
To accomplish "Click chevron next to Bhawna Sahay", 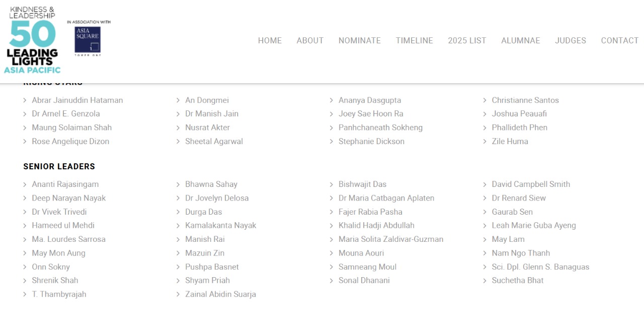I will click(x=178, y=184).
